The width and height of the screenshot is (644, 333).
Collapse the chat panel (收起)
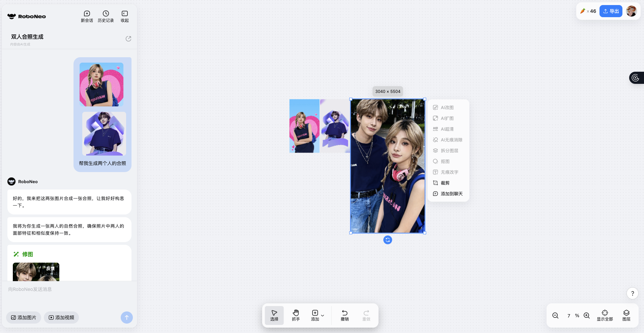(x=124, y=16)
